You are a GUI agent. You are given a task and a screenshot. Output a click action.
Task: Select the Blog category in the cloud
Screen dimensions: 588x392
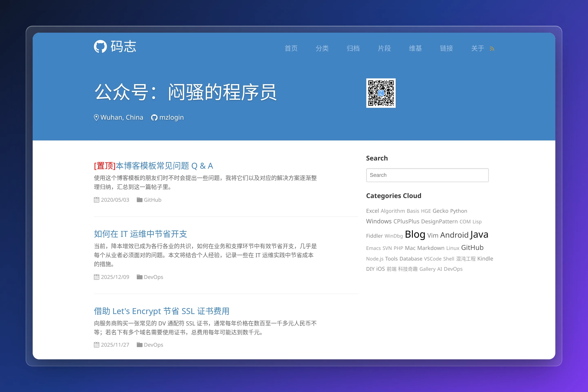tap(415, 235)
